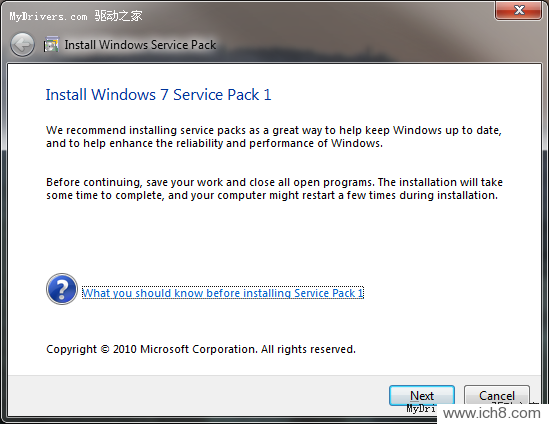Click the Next button
The width and height of the screenshot is (549, 424).
click(x=422, y=396)
